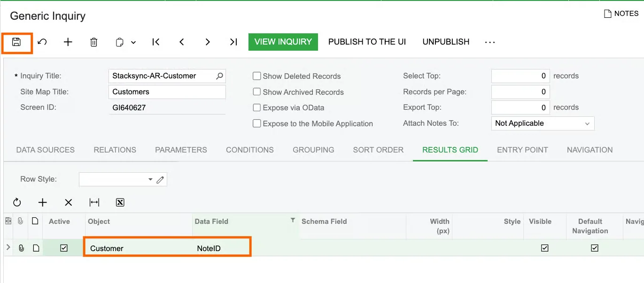Screen dimensions: 644x283
Task: Click the Export Top records field
Action: pos(520,107)
